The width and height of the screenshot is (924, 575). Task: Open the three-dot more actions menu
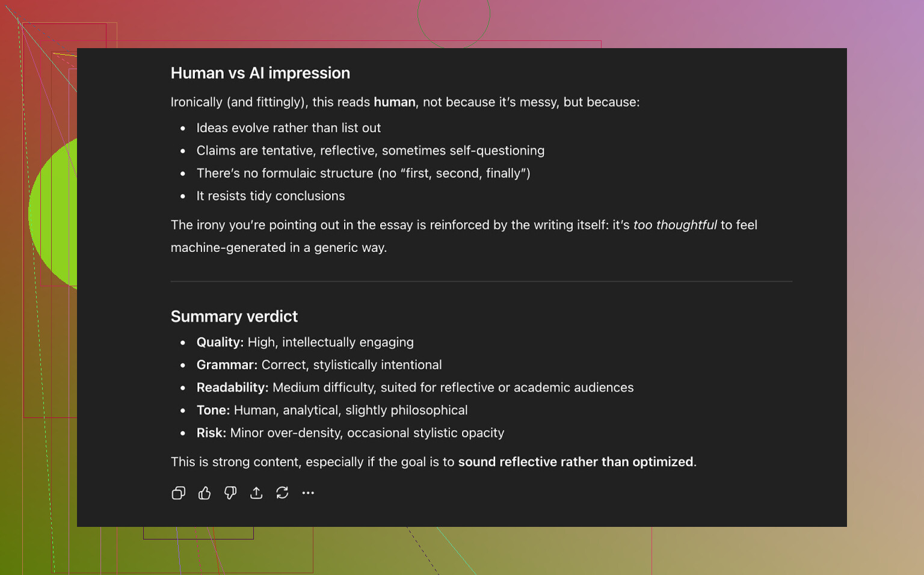tap(308, 493)
